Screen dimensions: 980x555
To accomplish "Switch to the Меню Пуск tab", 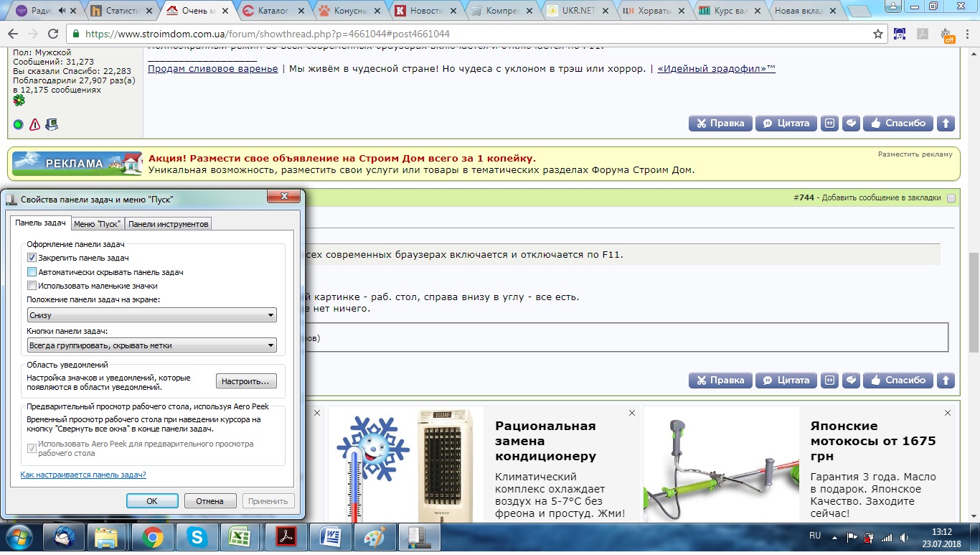I will tap(97, 223).
